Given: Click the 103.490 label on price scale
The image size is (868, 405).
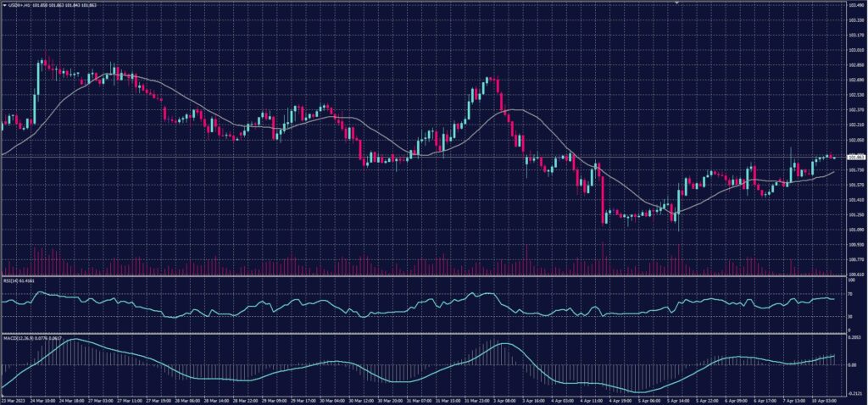Looking at the screenshot, I should [x=854, y=6].
